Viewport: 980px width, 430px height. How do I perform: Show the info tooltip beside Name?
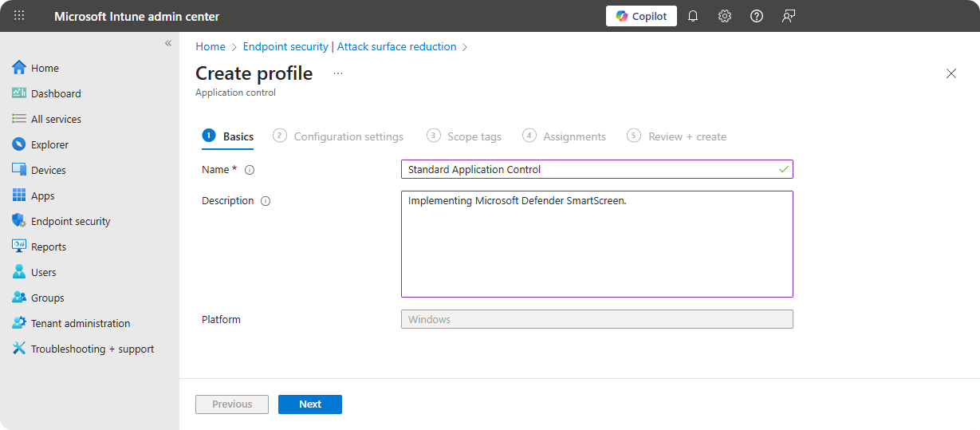(x=250, y=170)
